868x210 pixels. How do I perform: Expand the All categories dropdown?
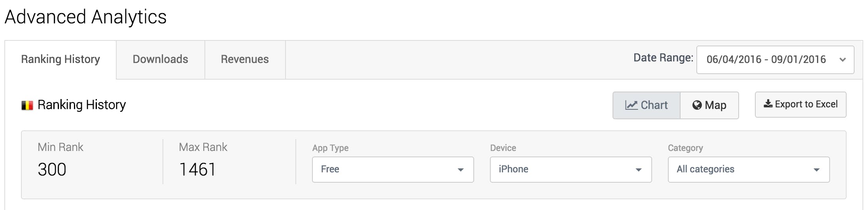[749, 170]
